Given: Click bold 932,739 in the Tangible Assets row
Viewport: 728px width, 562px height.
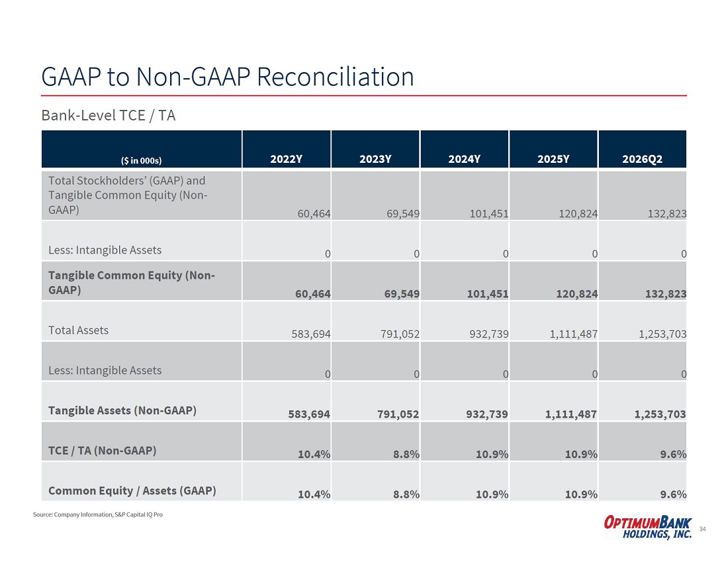Looking at the screenshot, I should pyautogui.click(x=487, y=414).
